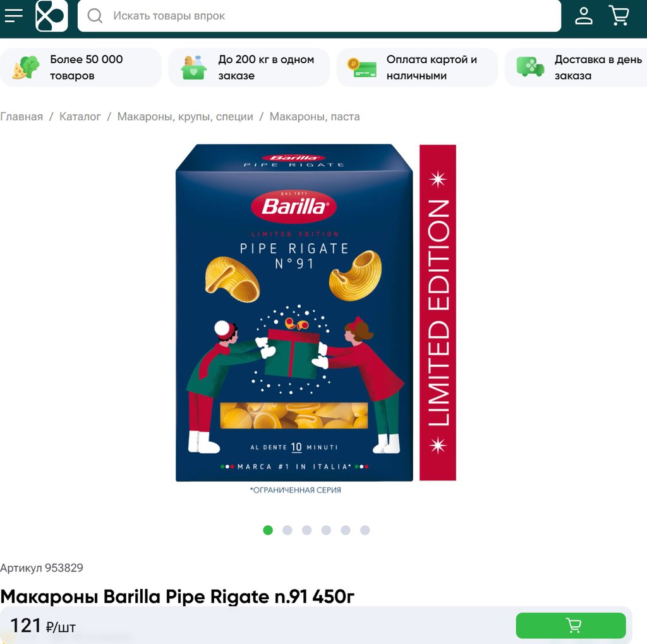
Task: Open the hamburger menu icon
Action: tap(14, 16)
